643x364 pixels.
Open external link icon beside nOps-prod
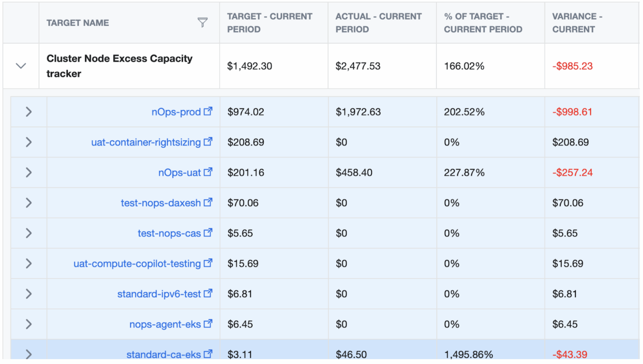pos(208,111)
